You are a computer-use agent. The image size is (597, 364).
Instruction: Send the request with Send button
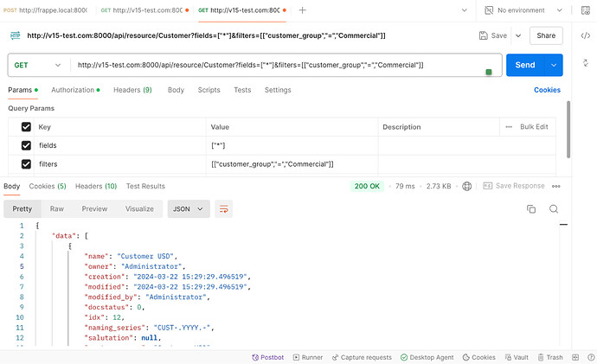525,65
